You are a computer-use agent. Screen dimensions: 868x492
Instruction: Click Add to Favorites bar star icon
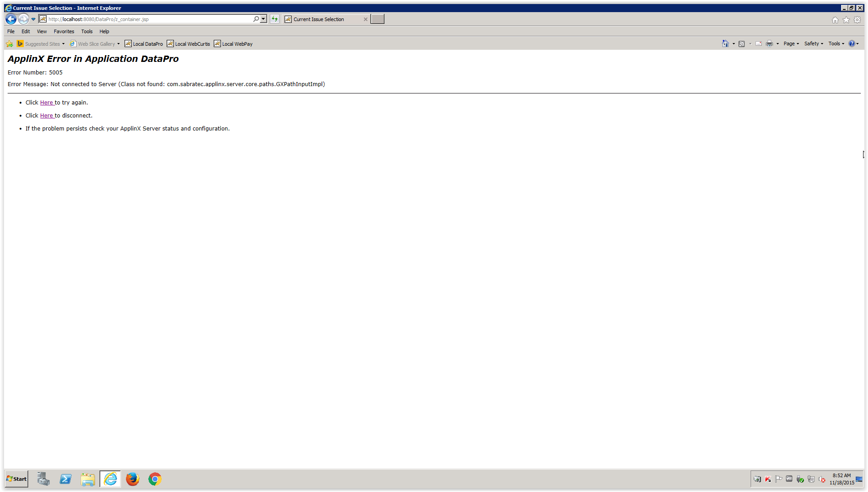[x=9, y=44]
